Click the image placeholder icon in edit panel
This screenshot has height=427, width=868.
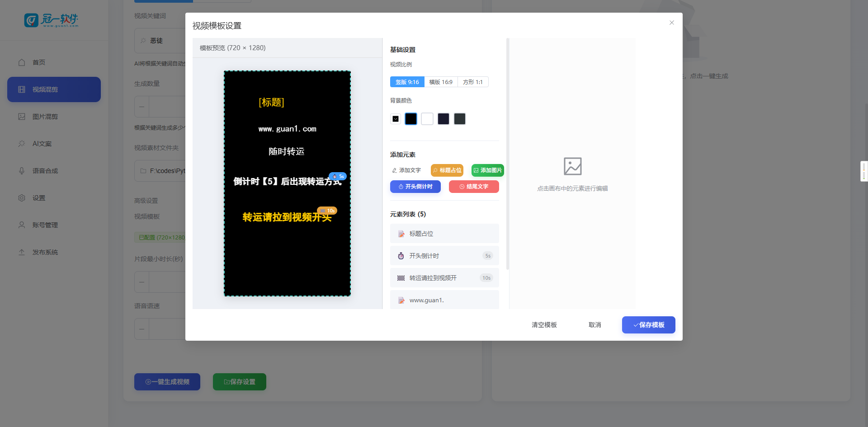click(x=572, y=166)
